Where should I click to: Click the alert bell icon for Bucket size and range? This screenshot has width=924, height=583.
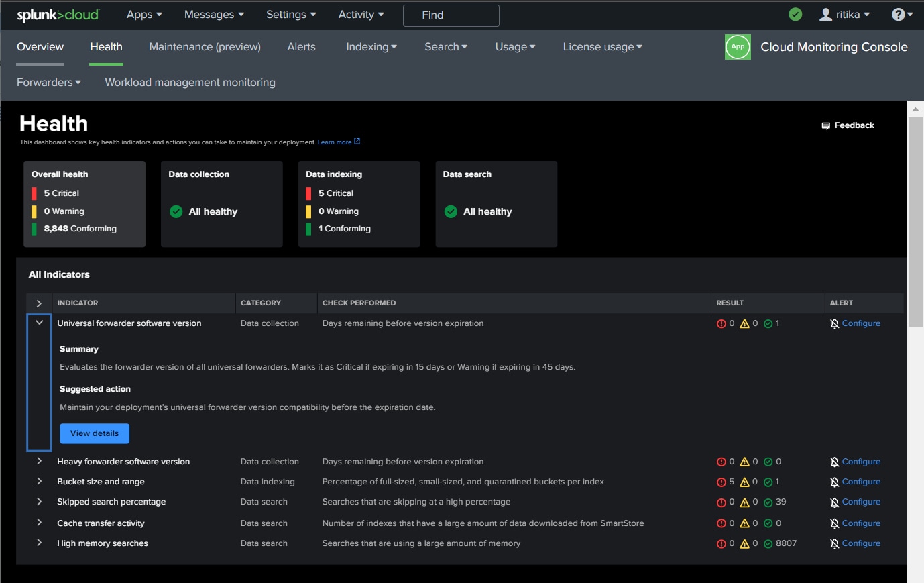click(x=834, y=482)
